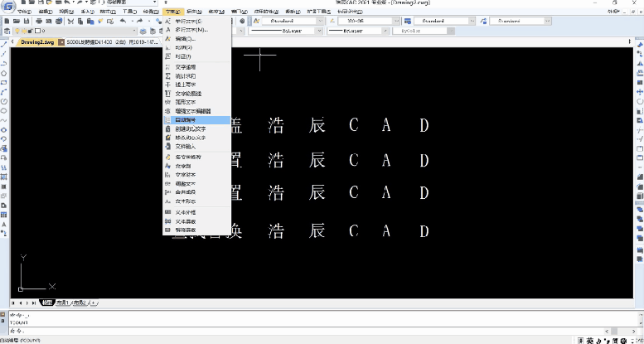
Task: Choose 多行文字(M)... from the text menu
Action: pos(197,30)
